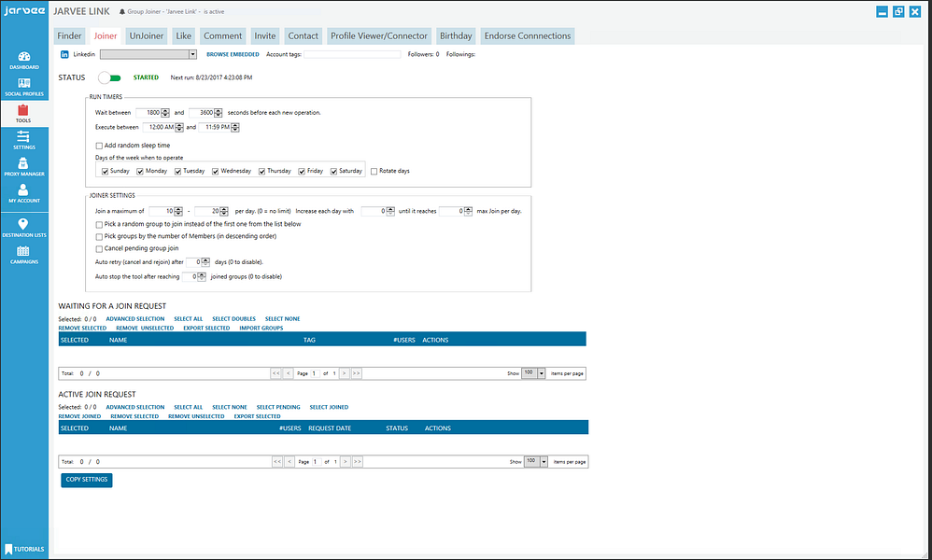This screenshot has height=560, width=932.
Task: Uncheck the Sunday checkbox
Action: pyautogui.click(x=106, y=171)
